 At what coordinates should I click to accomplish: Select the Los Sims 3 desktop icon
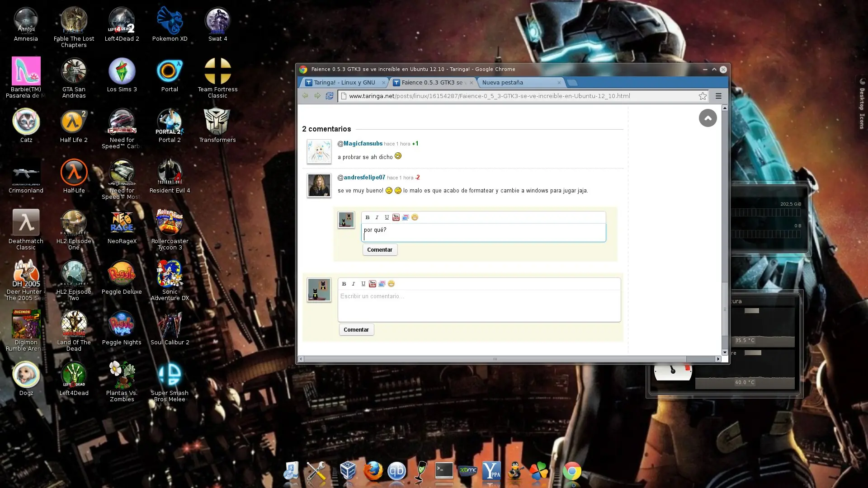click(122, 75)
